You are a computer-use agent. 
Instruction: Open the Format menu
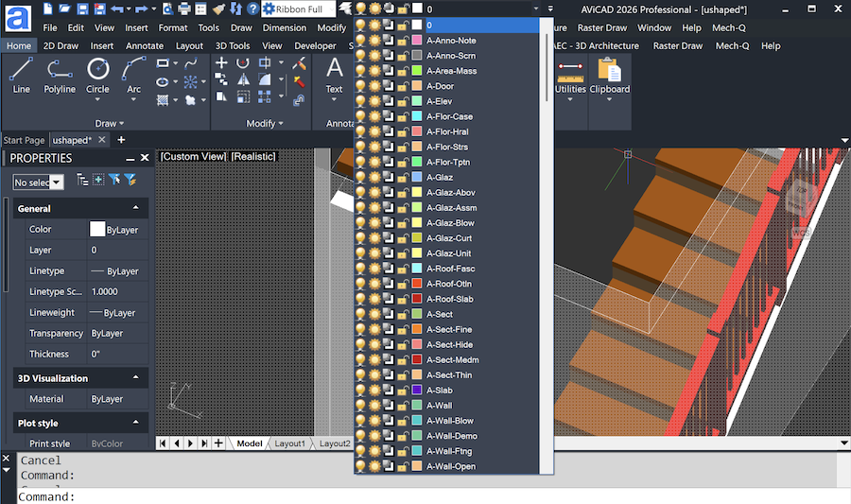point(173,27)
